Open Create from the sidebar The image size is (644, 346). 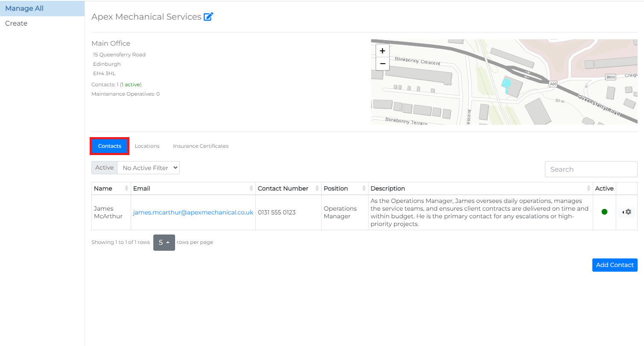click(16, 23)
